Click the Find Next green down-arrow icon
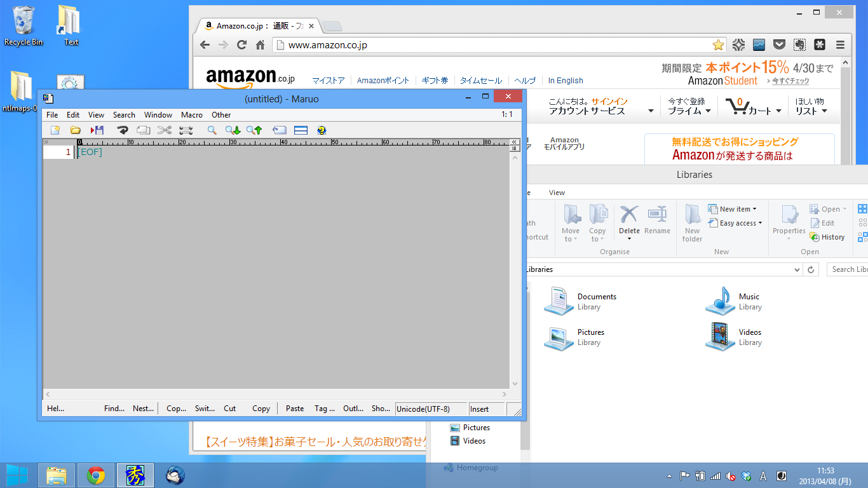Viewport: 868px width, 488px height. tap(233, 130)
